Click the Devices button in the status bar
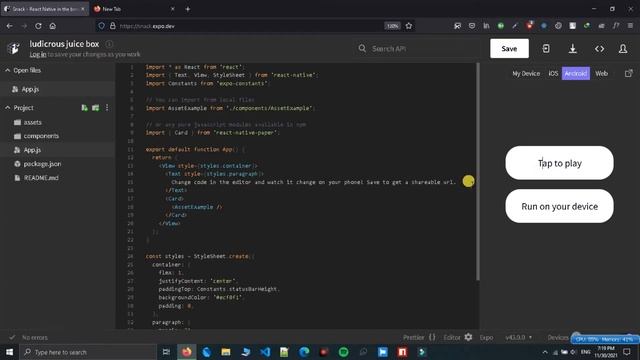 pyautogui.click(x=558, y=337)
